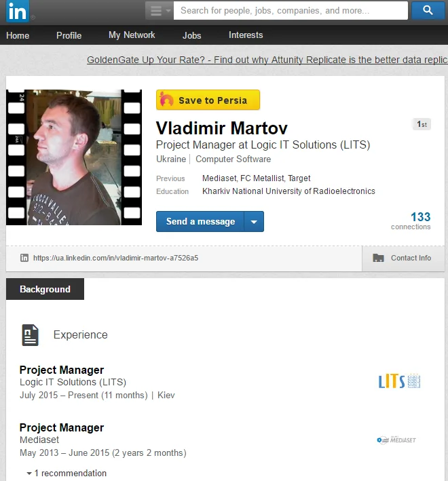Click the Contact Info card icon

point(378,258)
